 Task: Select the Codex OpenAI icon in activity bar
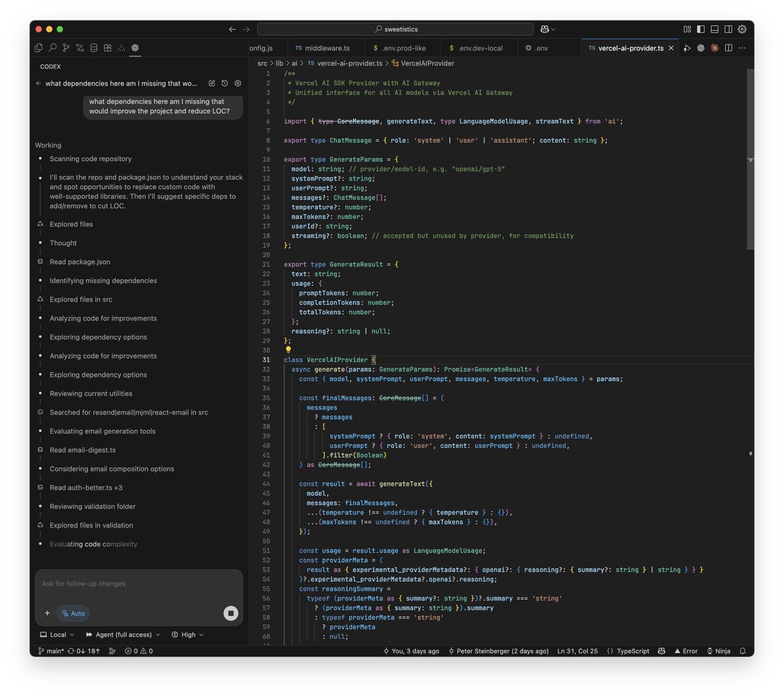pyautogui.click(x=135, y=48)
